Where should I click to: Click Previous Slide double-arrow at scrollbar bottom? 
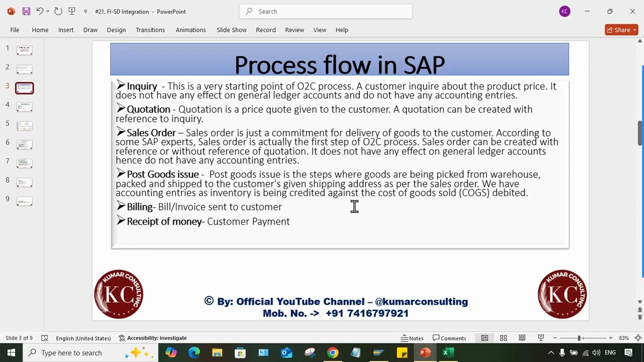640,310
